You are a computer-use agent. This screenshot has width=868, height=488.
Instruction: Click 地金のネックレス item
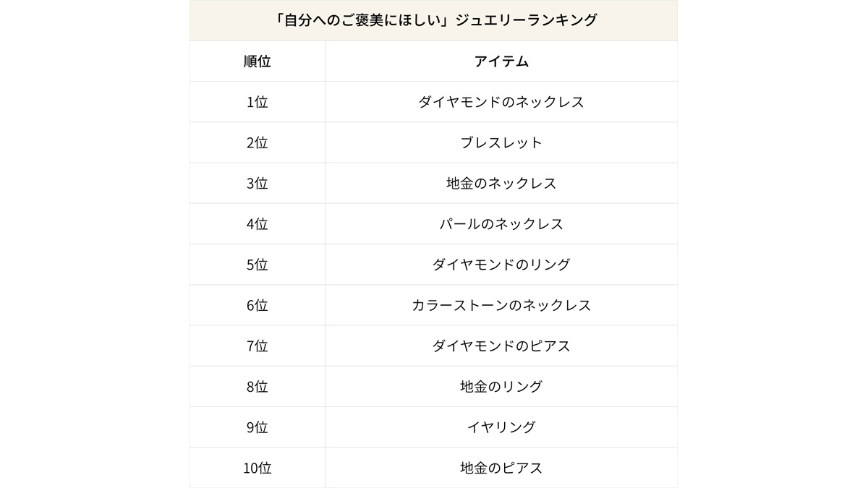(x=501, y=184)
